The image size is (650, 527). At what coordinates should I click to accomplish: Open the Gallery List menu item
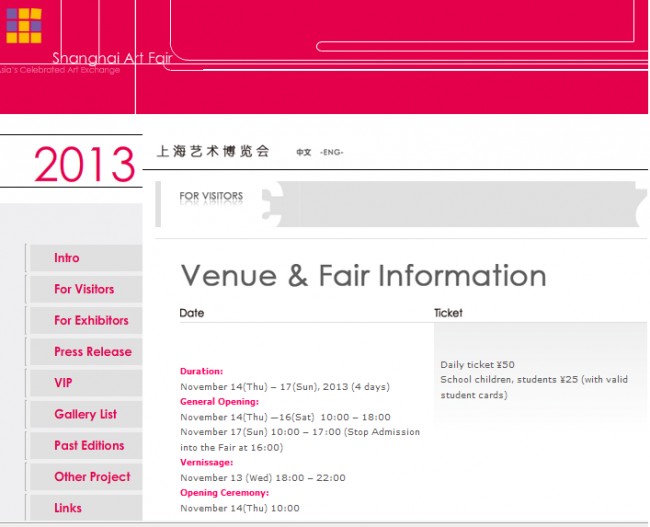click(85, 414)
